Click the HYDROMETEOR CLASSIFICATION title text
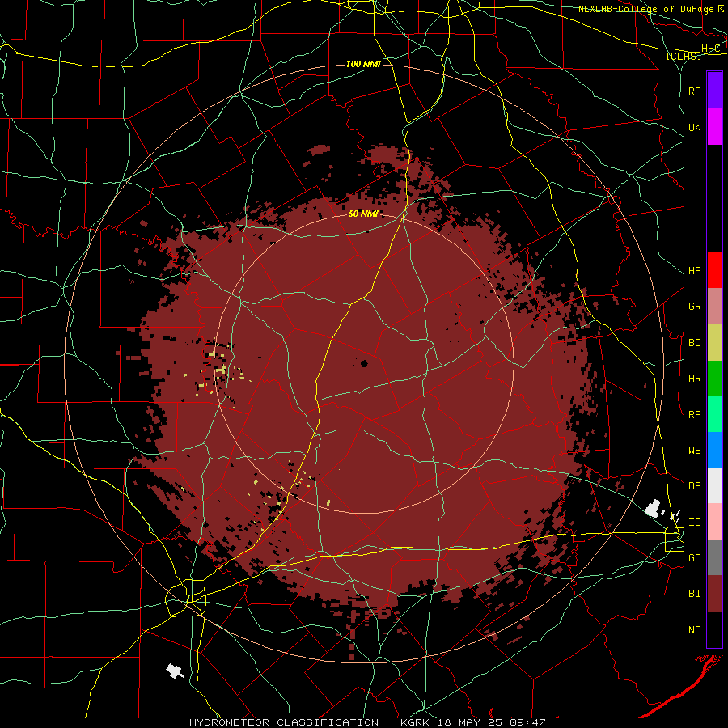This screenshot has width=728, height=728. coord(284,722)
